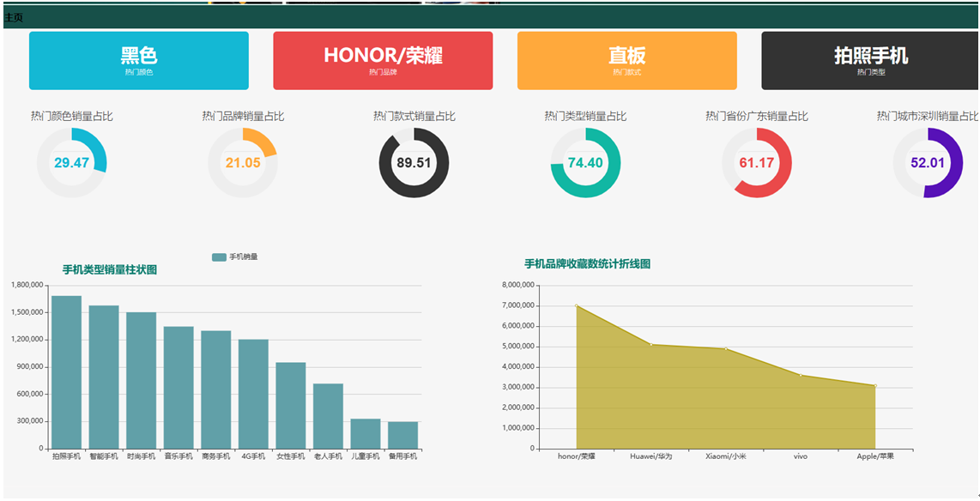This screenshot has height=501, width=980.
Task: Click the 备用手机 bar in sales chart
Action: tap(402, 435)
